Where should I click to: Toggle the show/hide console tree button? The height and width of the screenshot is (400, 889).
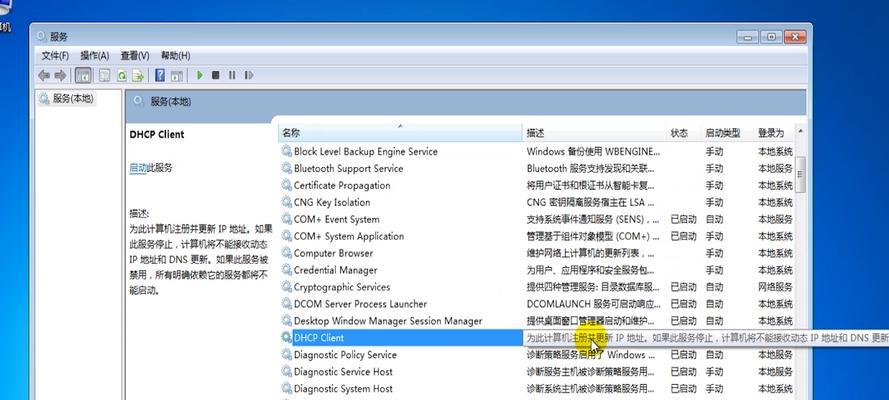pos(83,75)
